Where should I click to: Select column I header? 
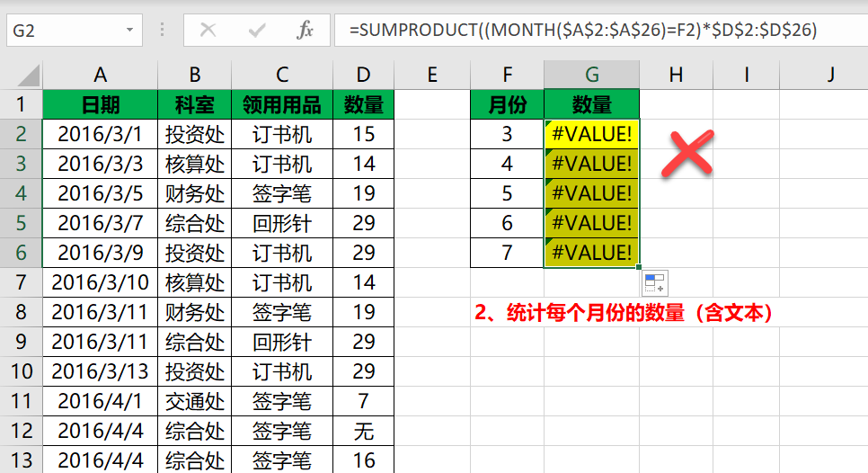tap(746, 75)
